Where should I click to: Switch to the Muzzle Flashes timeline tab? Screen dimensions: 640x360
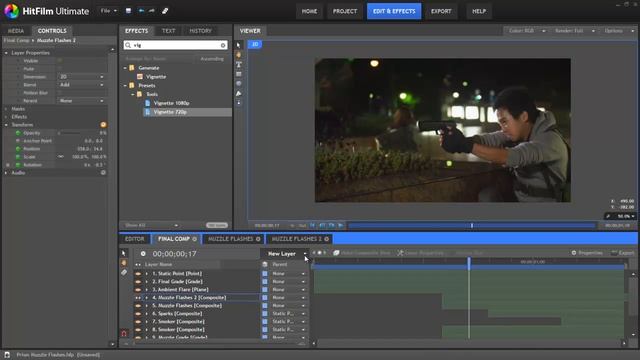234,239
